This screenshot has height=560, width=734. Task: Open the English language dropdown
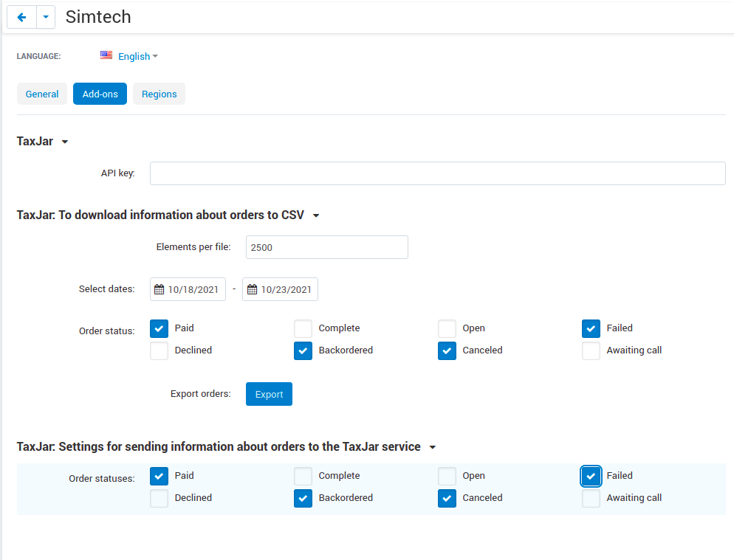pos(137,56)
